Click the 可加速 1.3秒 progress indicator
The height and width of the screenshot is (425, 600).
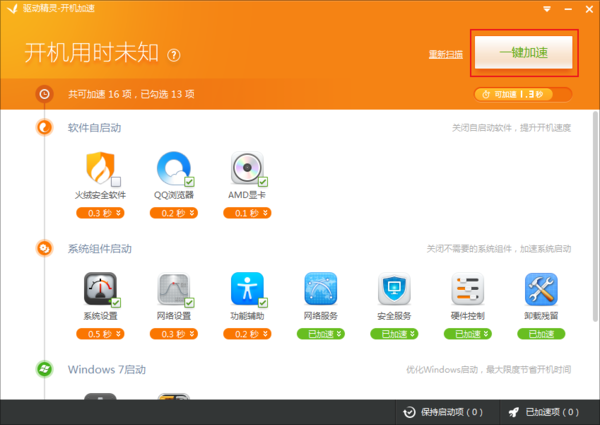point(524,94)
